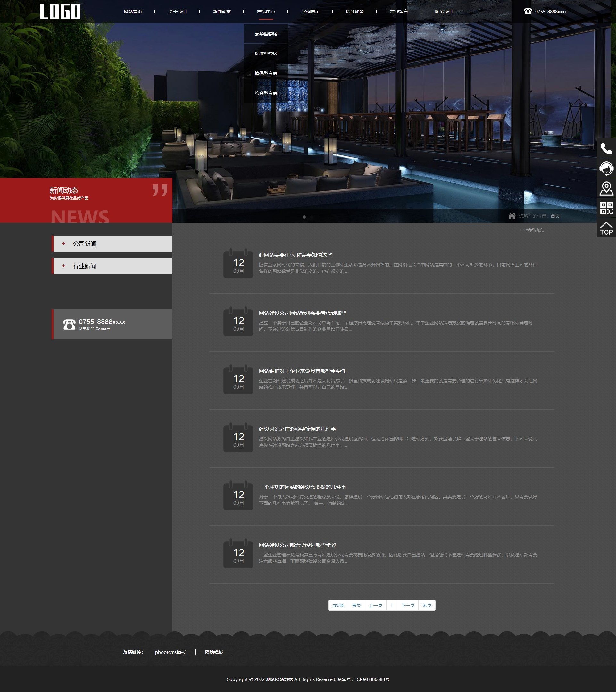This screenshot has height=692, width=616.
Task: Click the pbootcms模板 footer link
Action: [x=170, y=652]
